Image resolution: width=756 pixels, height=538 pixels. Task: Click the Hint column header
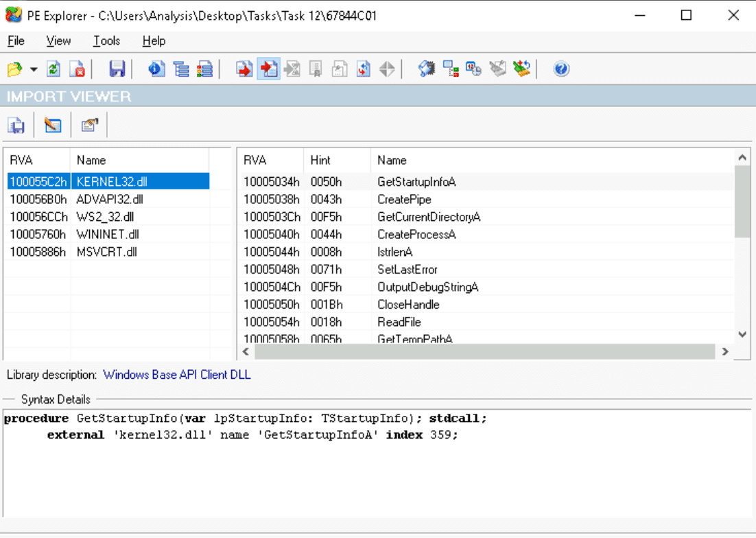[x=338, y=160]
